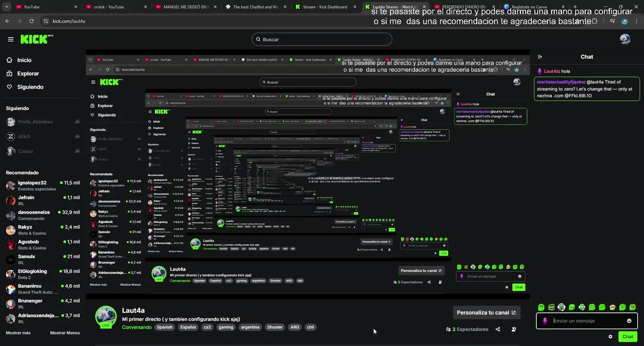This screenshot has height=346, width=644.
Task: Click the purple microphone identity icon
Action: [545, 321]
